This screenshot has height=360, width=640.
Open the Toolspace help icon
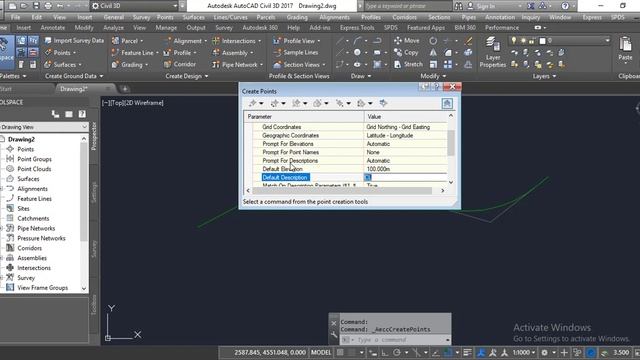(82, 114)
